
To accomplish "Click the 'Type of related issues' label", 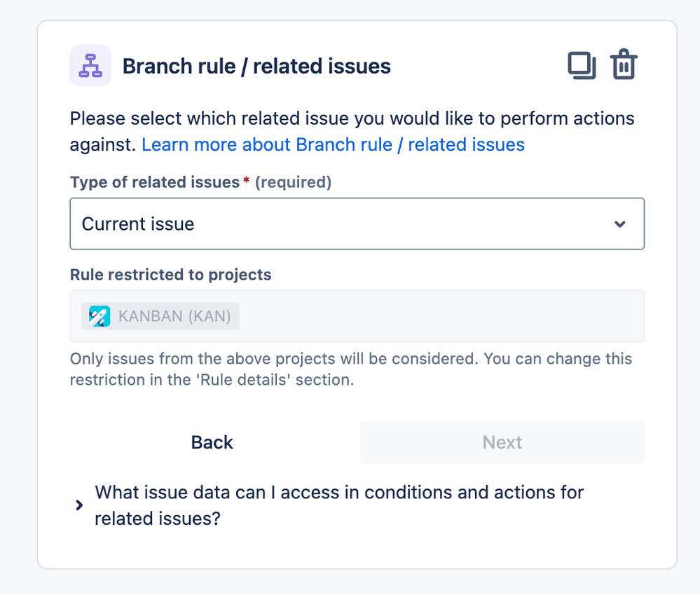I will pyautogui.click(x=155, y=182).
